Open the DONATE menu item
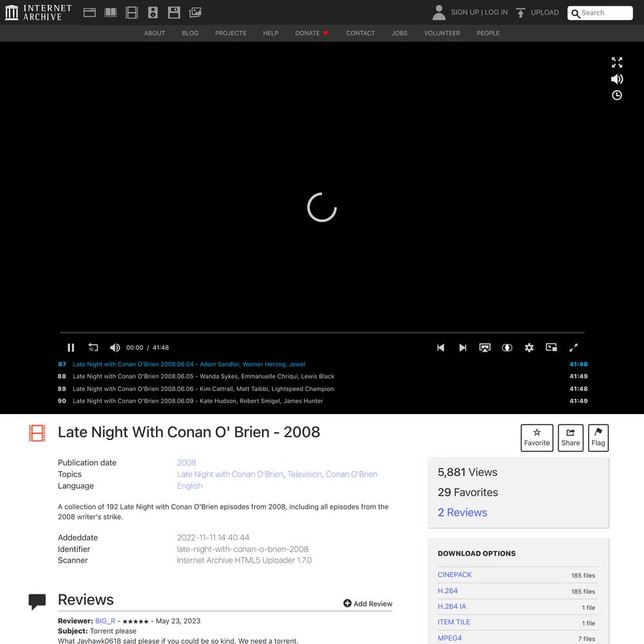This screenshot has width=644, height=644. tap(311, 33)
